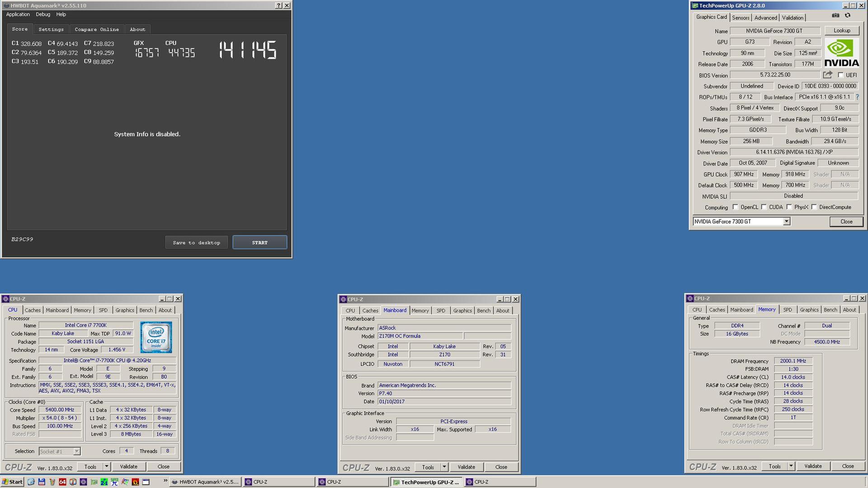The height and width of the screenshot is (488, 868).
Task: Launch the Super Pi quick launch icon
Action: coord(114,482)
